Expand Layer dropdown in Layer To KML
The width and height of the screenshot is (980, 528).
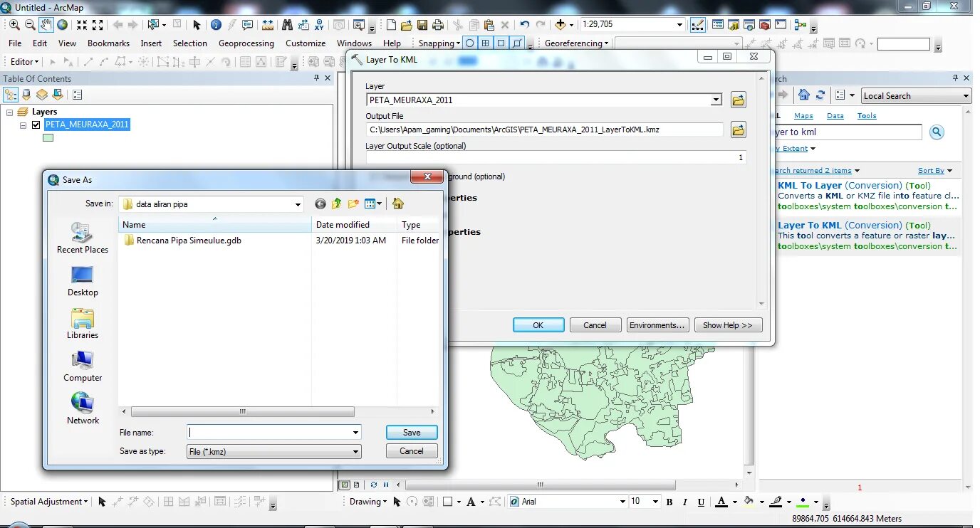point(716,100)
